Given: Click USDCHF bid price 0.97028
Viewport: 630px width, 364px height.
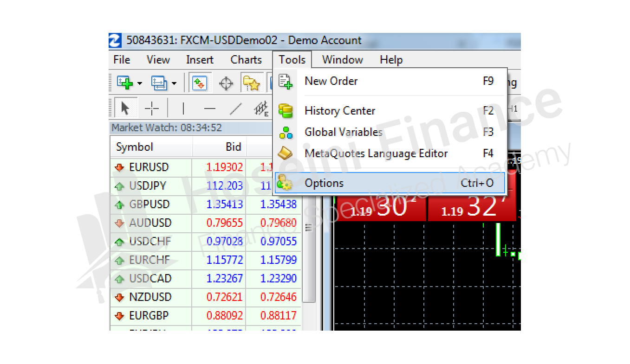Looking at the screenshot, I should click(x=225, y=242).
